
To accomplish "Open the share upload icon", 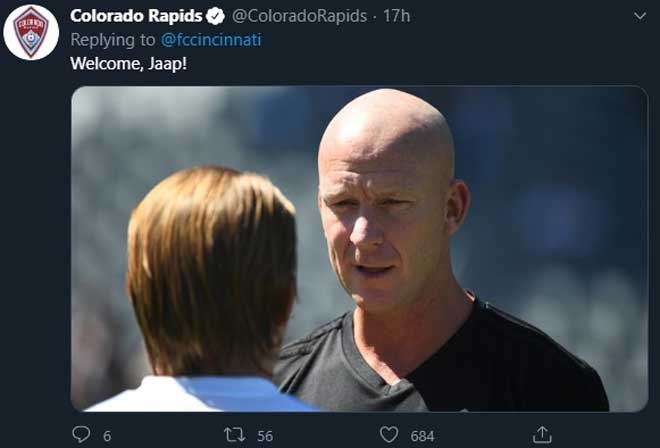I will coord(542,435).
